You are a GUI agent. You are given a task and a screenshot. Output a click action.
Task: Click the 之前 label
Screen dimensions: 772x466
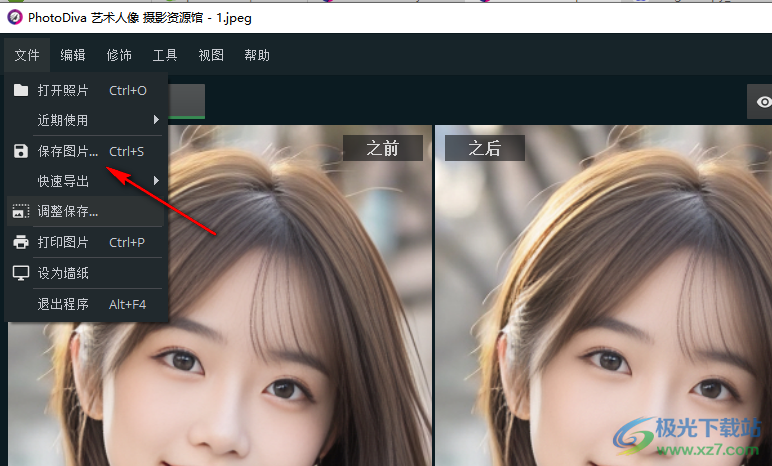[x=383, y=148]
